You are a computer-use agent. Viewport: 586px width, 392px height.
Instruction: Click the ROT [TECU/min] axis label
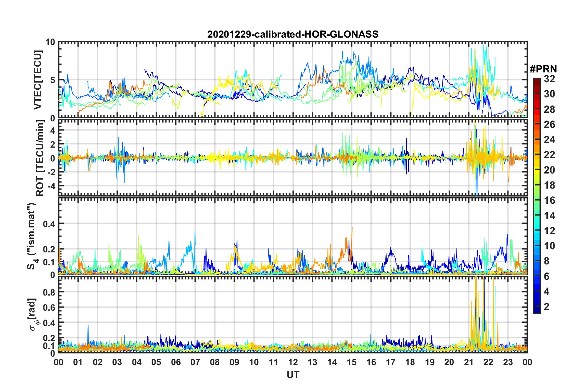(40, 158)
